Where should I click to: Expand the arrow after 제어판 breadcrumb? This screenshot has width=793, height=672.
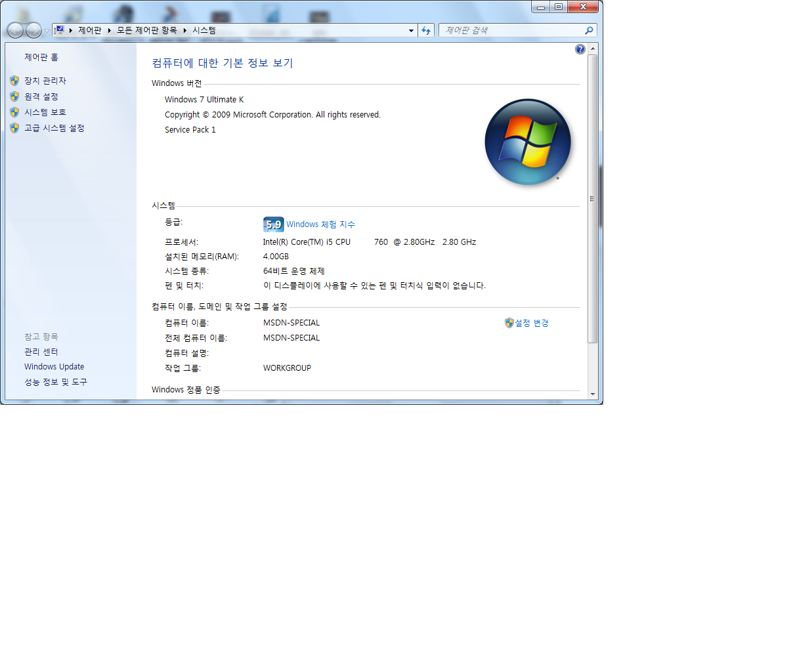(x=109, y=30)
